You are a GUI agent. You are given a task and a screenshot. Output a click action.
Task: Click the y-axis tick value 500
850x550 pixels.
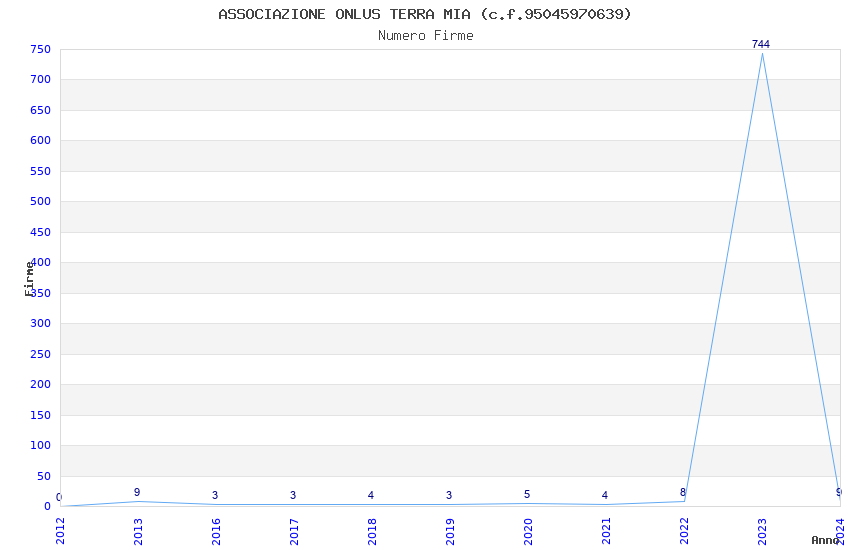point(41,202)
